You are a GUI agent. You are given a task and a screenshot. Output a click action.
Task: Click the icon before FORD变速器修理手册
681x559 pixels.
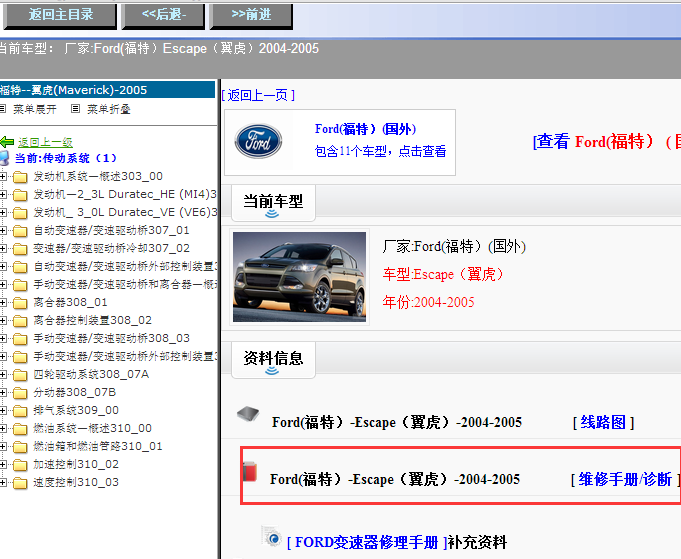point(272,536)
